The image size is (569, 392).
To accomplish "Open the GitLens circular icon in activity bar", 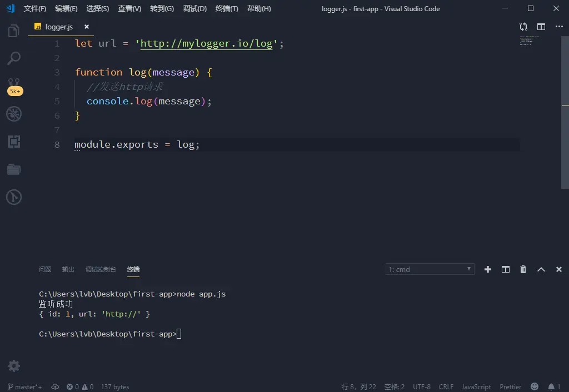I will (x=14, y=197).
